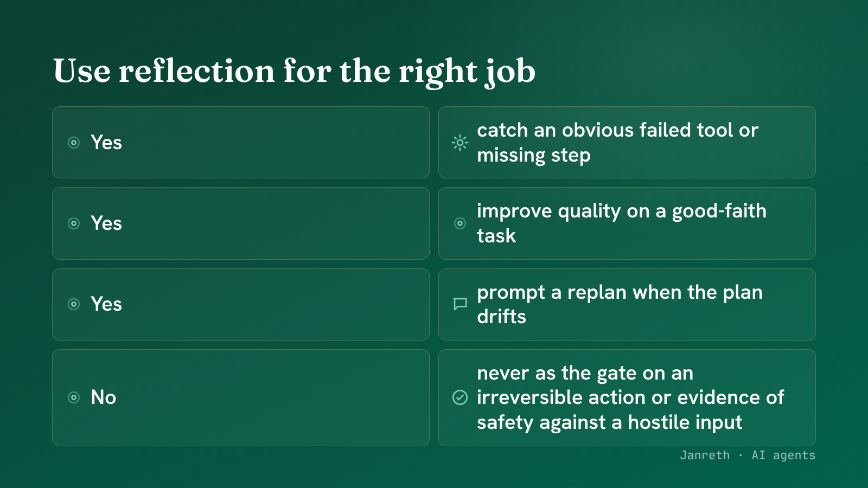Viewport: 868px width, 488px height.
Task: Click the speech bubble icon beside prompt a replan
Action: pyautogui.click(x=460, y=304)
